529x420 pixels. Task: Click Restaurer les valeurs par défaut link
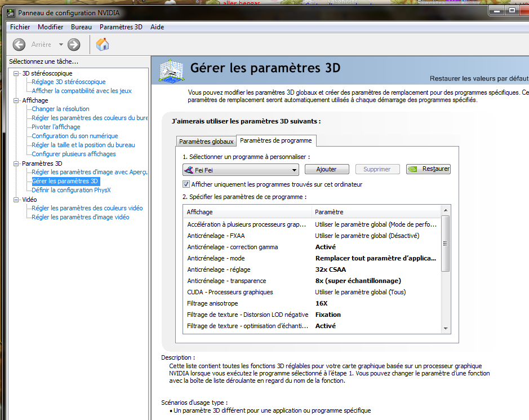pos(479,78)
